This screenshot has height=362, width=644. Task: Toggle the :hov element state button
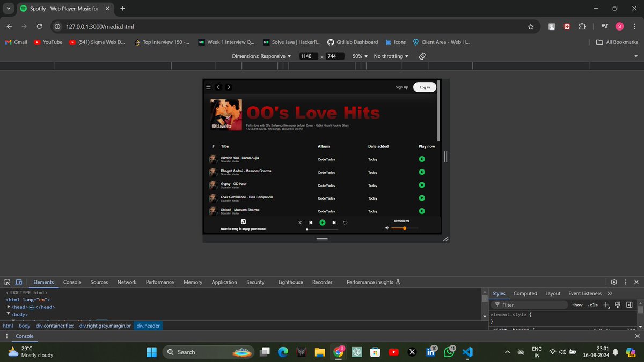point(577,305)
